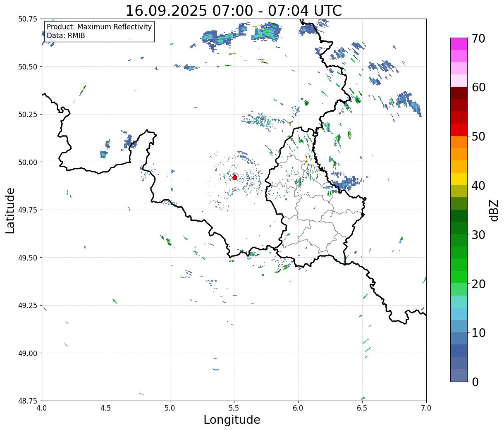The height and width of the screenshot is (430, 504).
Task: Pick the orange segment just below 50
Action: tap(459, 142)
